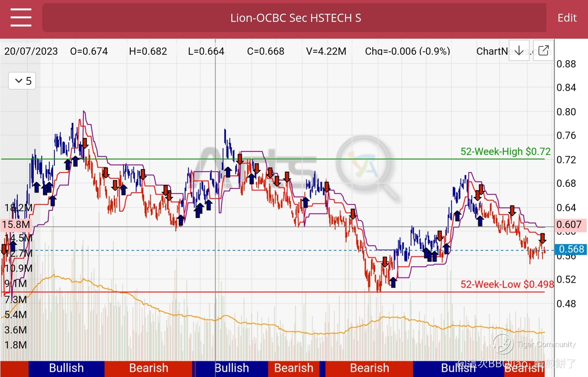Click the 0.568 current price tag

pyautogui.click(x=571, y=249)
